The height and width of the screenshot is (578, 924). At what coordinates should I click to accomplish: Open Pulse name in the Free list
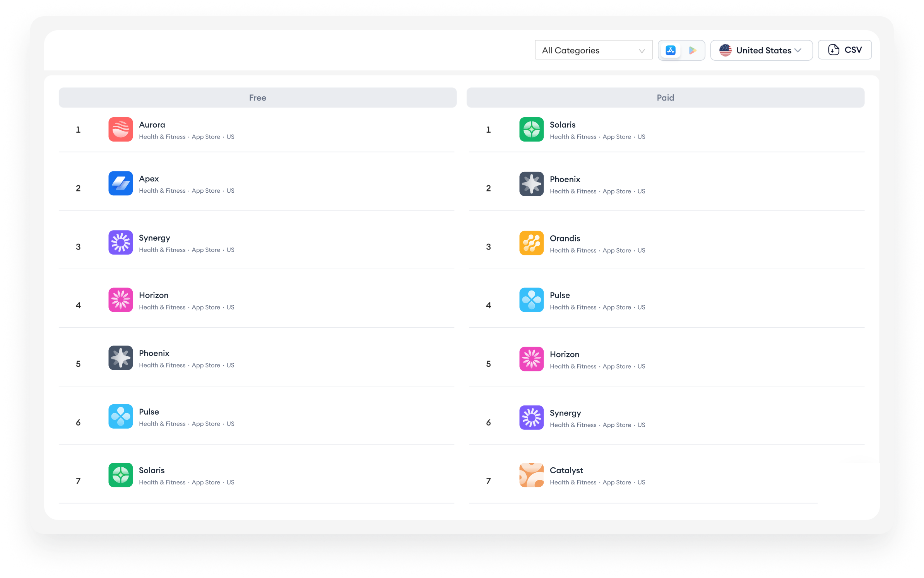point(149,412)
